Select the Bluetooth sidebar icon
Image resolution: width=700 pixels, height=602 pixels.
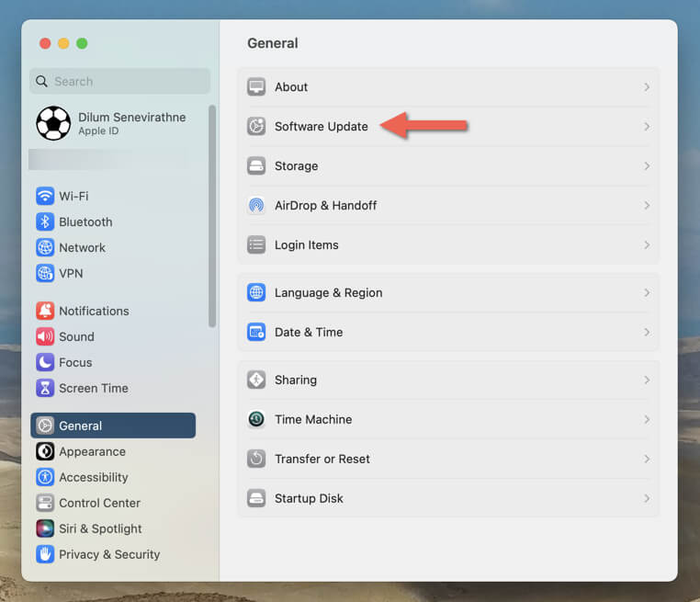(45, 221)
